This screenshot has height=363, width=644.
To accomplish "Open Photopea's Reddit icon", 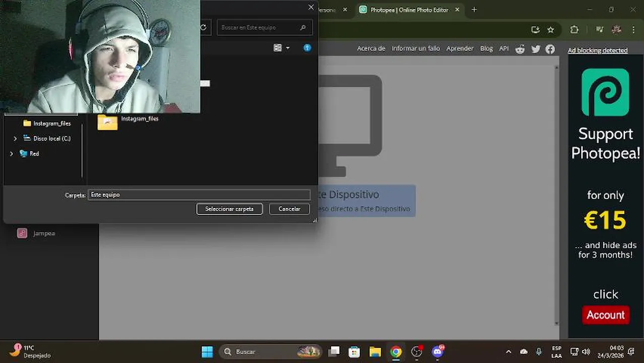I will (x=520, y=49).
